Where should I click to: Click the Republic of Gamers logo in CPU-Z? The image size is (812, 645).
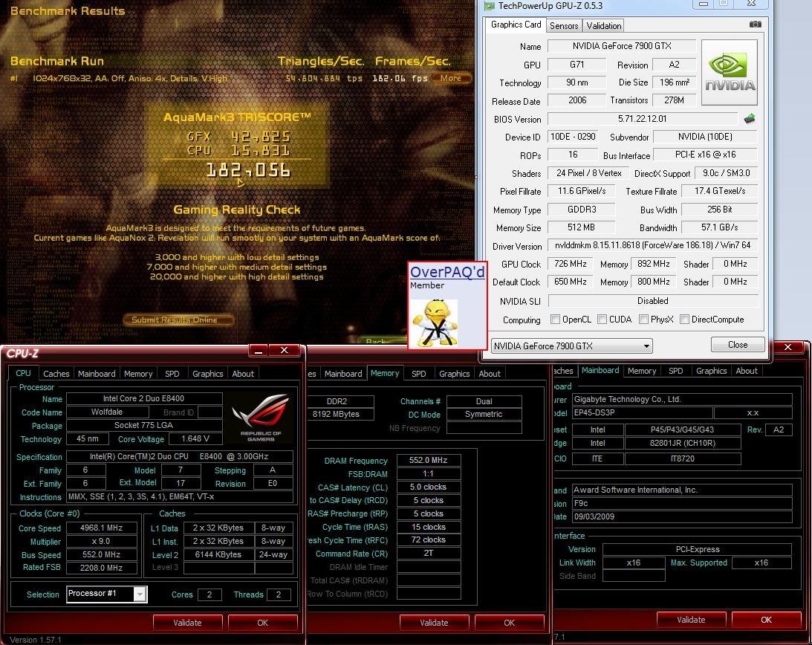[x=261, y=418]
